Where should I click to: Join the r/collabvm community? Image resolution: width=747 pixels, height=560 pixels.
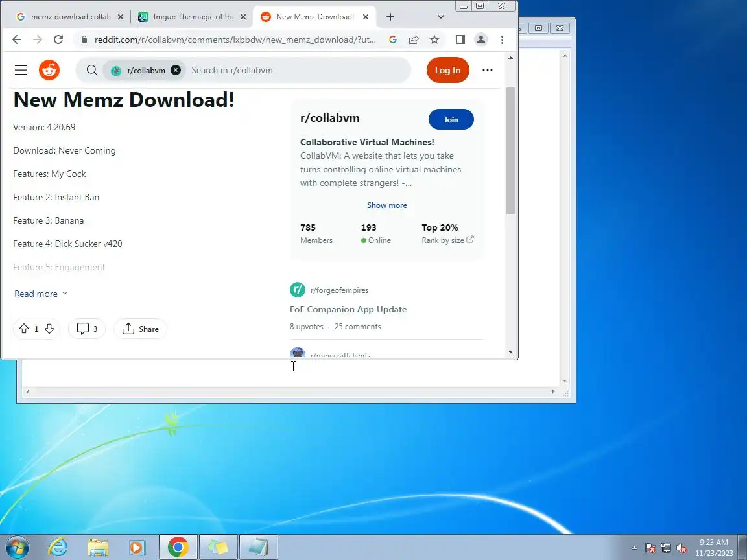[x=451, y=119]
